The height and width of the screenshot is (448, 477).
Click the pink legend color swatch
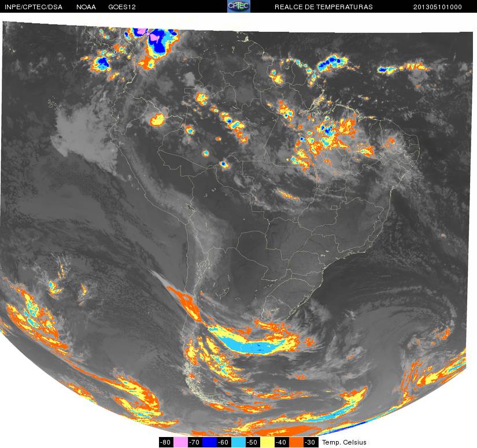tap(180, 442)
